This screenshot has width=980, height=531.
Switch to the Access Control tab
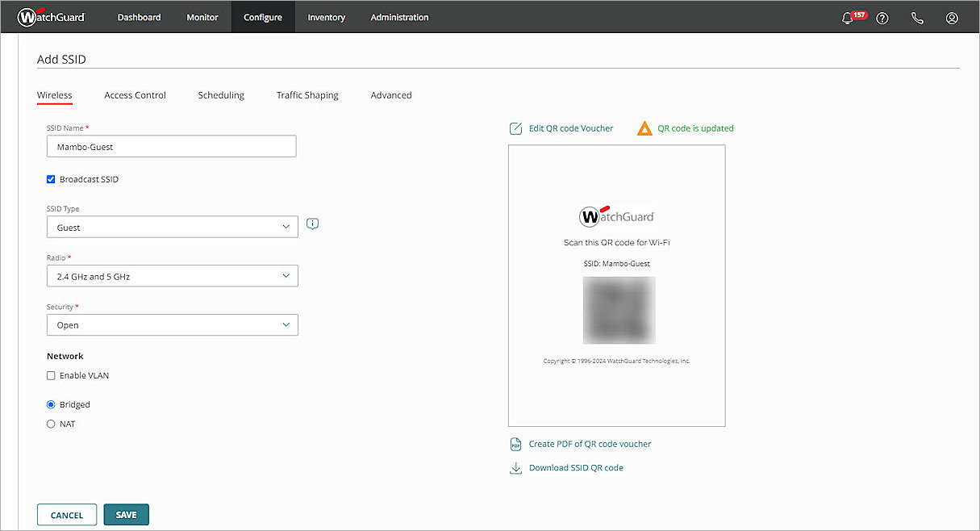135,94
